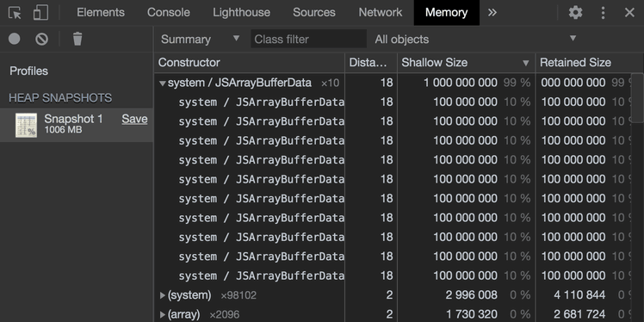
Task: Collapse the system / JSArrayBufferData group
Action: point(163,84)
